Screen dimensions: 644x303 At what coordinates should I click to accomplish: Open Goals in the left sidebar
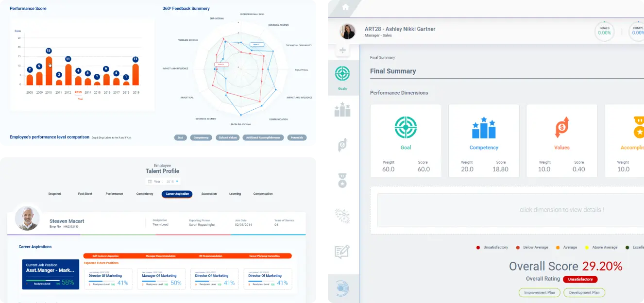tap(342, 76)
